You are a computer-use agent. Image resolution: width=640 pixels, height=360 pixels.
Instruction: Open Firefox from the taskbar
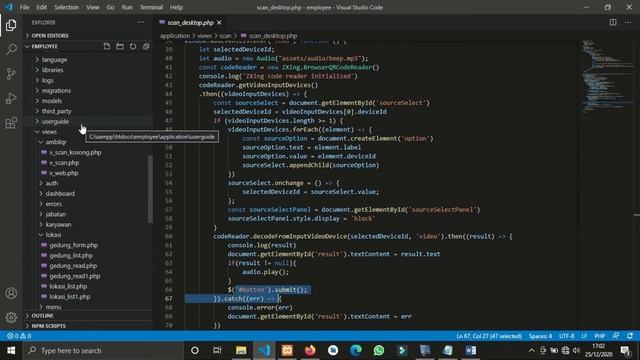pyautogui.click(x=310, y=351)
